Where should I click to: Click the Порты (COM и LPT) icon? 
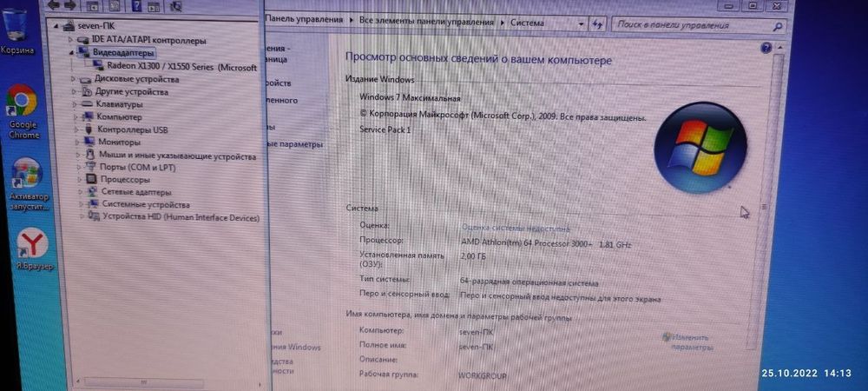click(91, 167)
